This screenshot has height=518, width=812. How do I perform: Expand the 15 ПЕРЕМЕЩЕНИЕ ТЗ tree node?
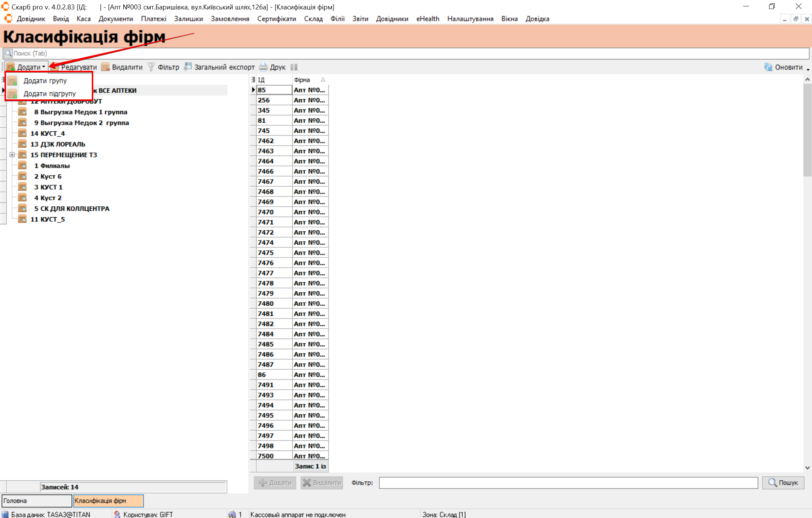tap(12, 155)
